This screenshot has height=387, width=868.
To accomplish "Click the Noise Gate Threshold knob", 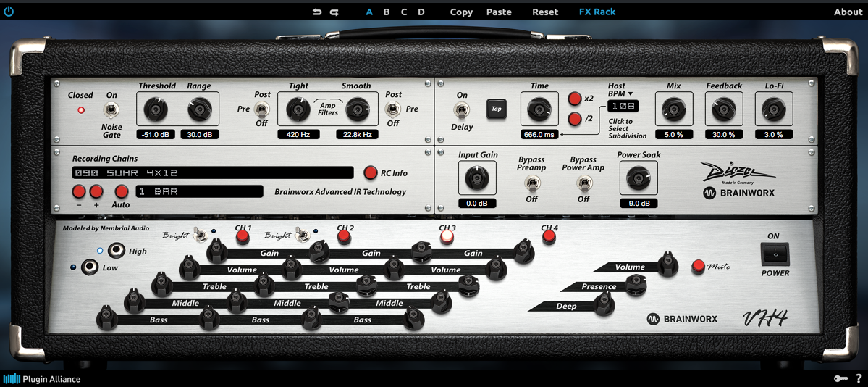I will [156, 109].
